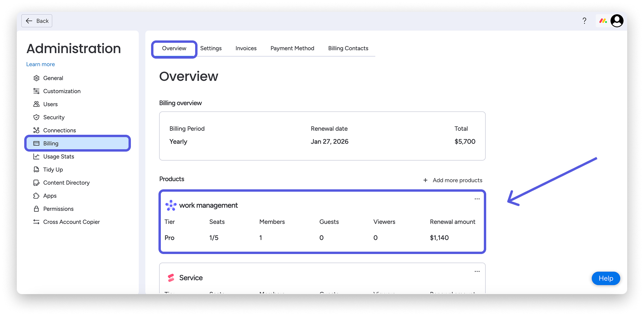Switch to the Invoices tab

(x=246, y=49)
